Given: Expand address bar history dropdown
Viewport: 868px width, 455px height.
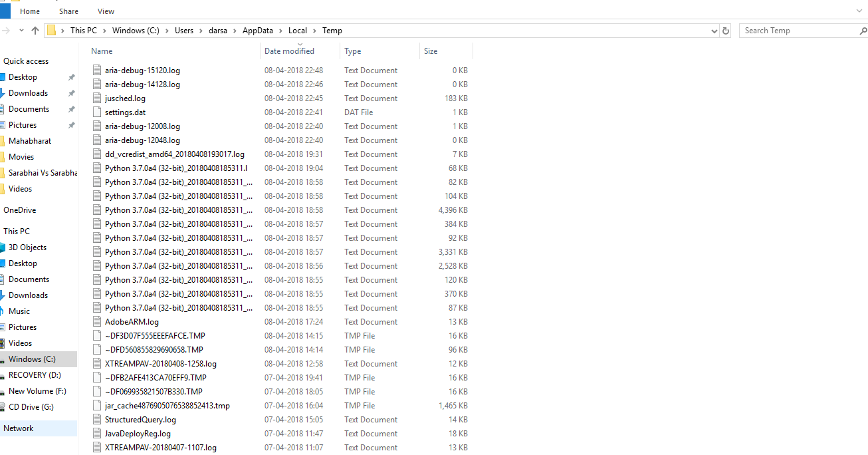Looking at the screenshot, I should click(714, 31).
